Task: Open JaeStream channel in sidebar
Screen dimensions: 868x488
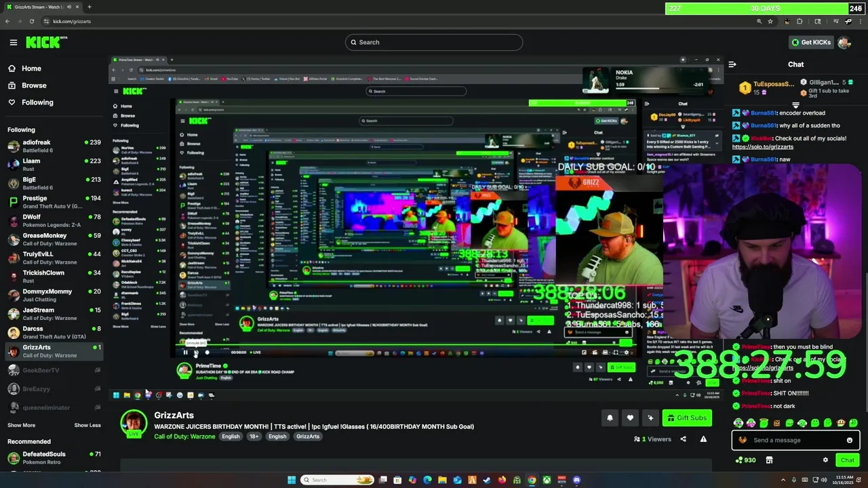Action: pos(54,313)
